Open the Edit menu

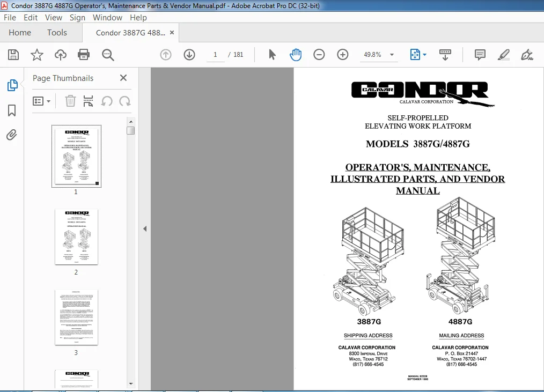(31, 17)
